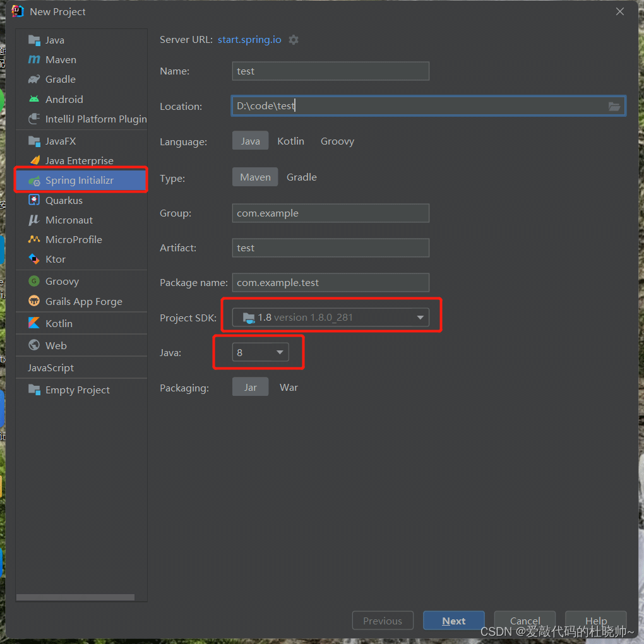Click the Quarkus logo icon
The width and height of the screenshot is (644, 644).
(x=34, y=200)
